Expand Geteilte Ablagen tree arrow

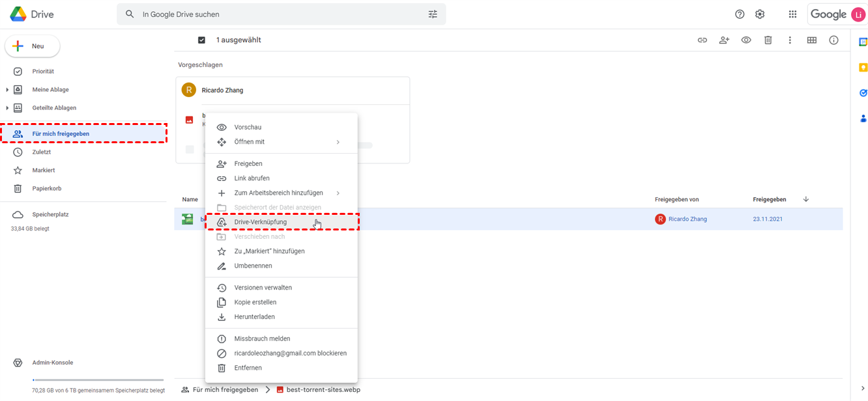coord(7,108)
